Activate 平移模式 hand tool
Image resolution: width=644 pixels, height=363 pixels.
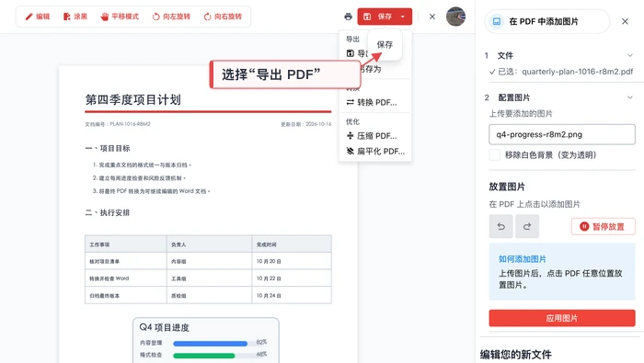tap(120, 17)
